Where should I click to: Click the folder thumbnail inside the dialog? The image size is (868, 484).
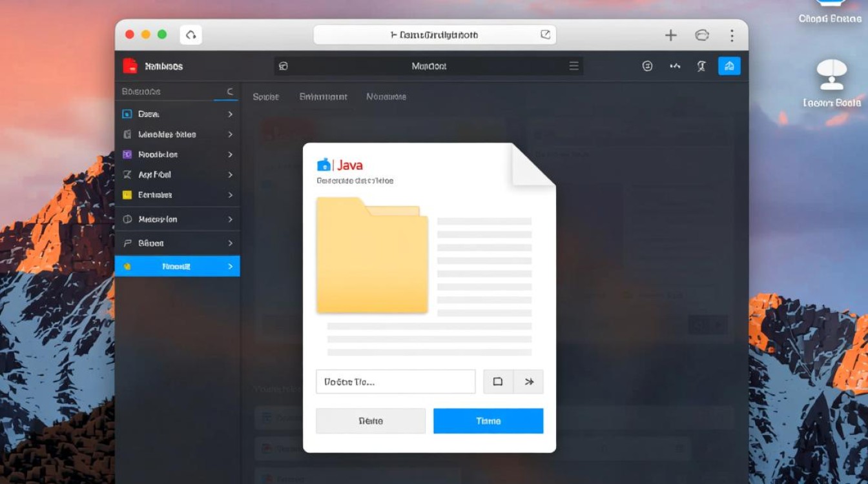tap(371, 256)
